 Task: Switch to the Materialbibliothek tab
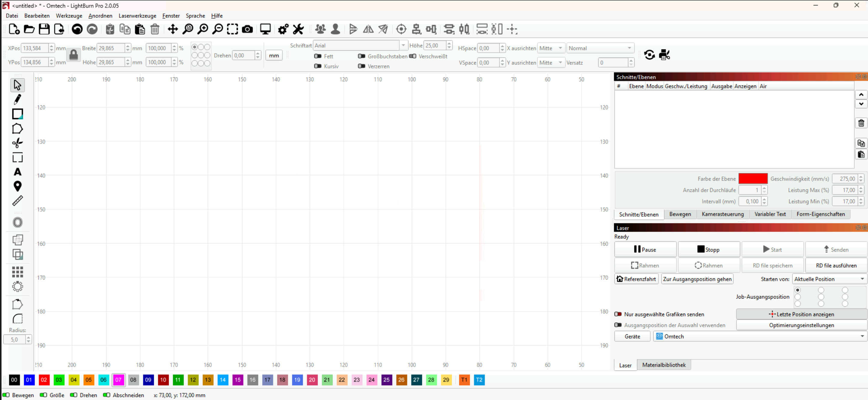coord(663,365)
